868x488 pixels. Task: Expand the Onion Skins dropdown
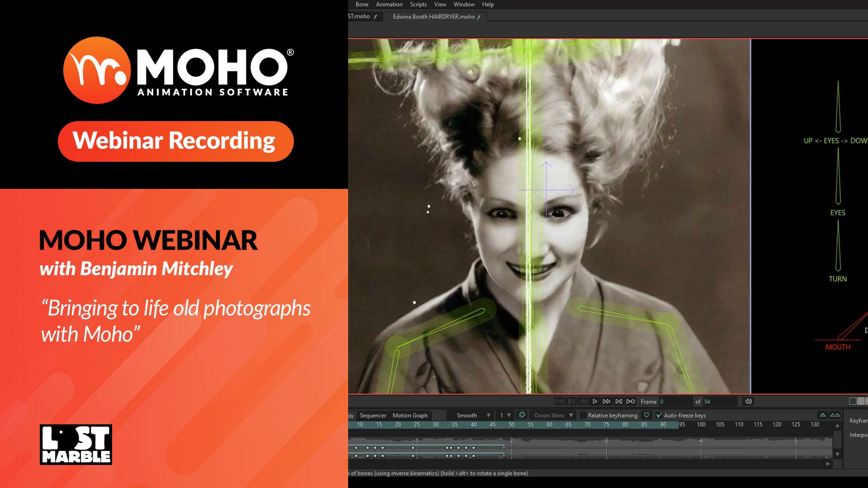(553, 415)
